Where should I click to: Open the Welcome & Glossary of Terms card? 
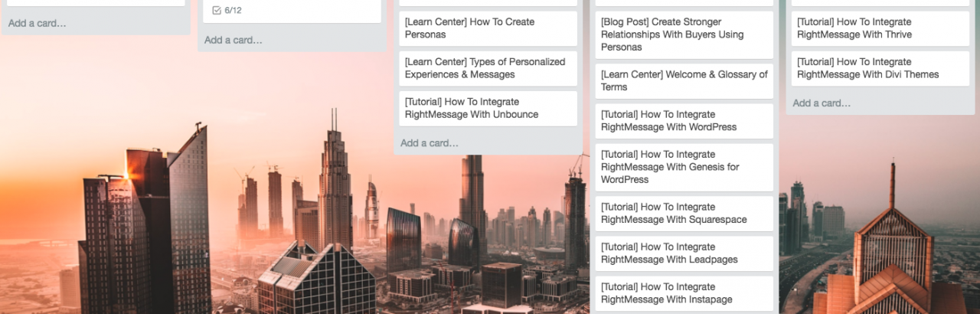point(684,81)
